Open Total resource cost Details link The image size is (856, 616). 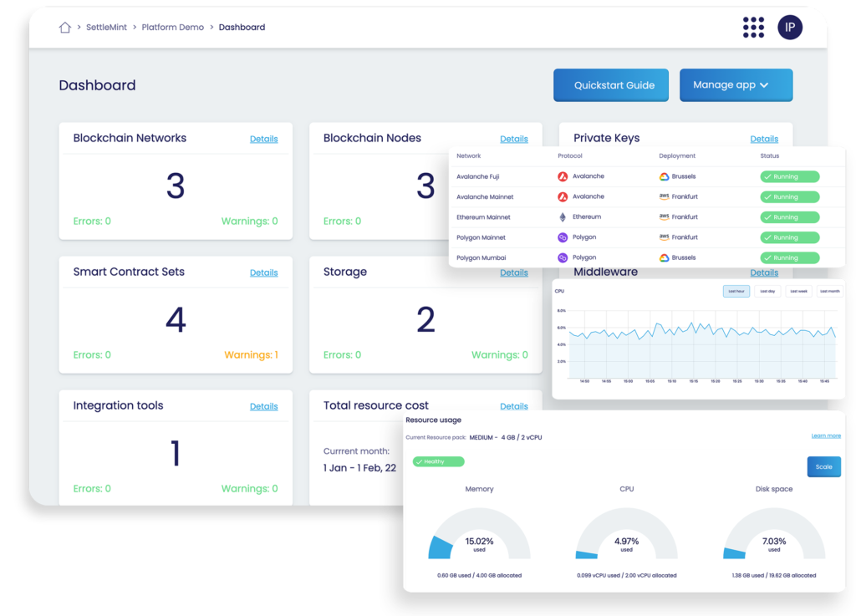pyautogui.click(x=514, y=406)
